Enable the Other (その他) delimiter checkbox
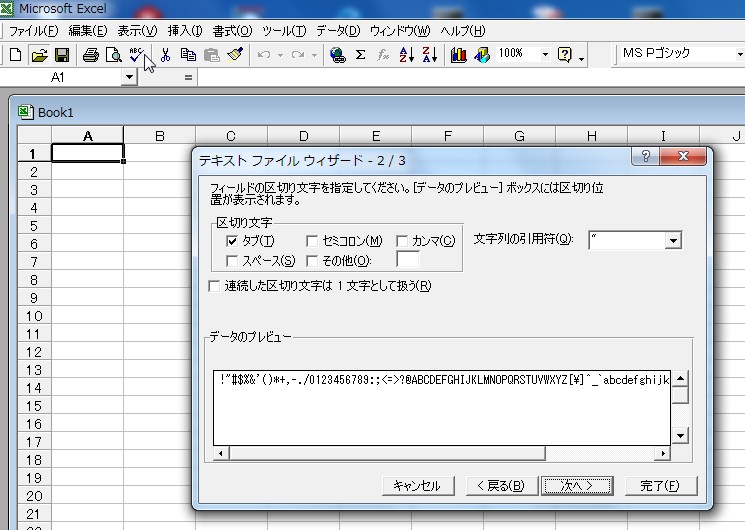This screenshot has height=530, width=745. coord(312,261)
